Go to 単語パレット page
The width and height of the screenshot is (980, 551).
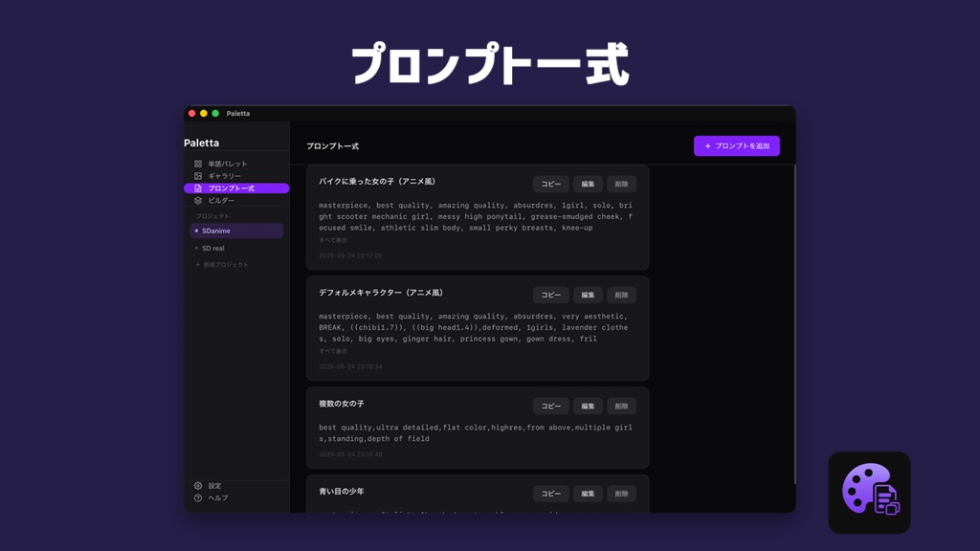[x=237, y=164]
